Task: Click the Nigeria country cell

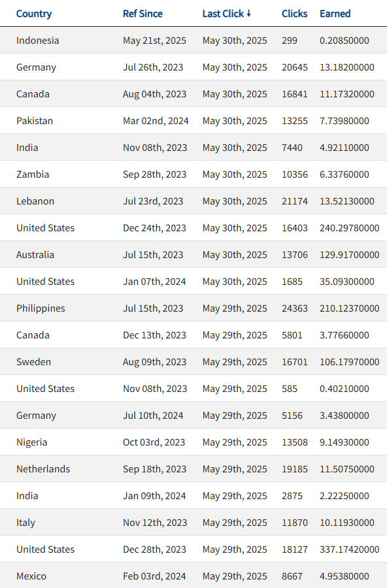Action: click(31, 442)
